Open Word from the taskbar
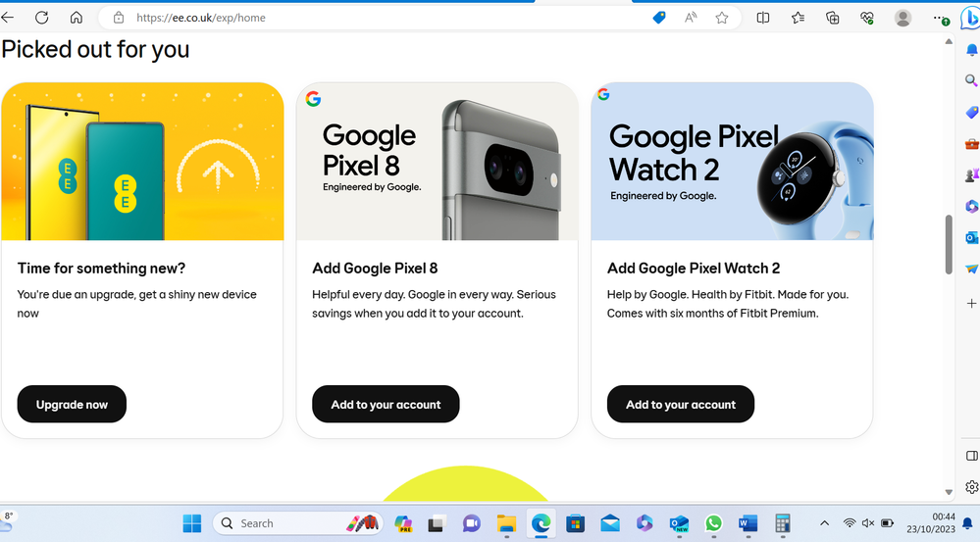The image size is (980, 542). tap(748, 523)
